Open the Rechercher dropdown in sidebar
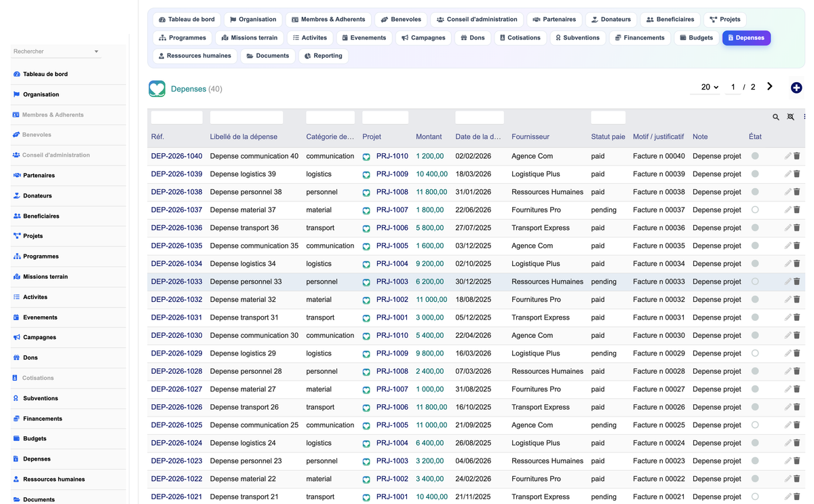 [x=56, y=52]
